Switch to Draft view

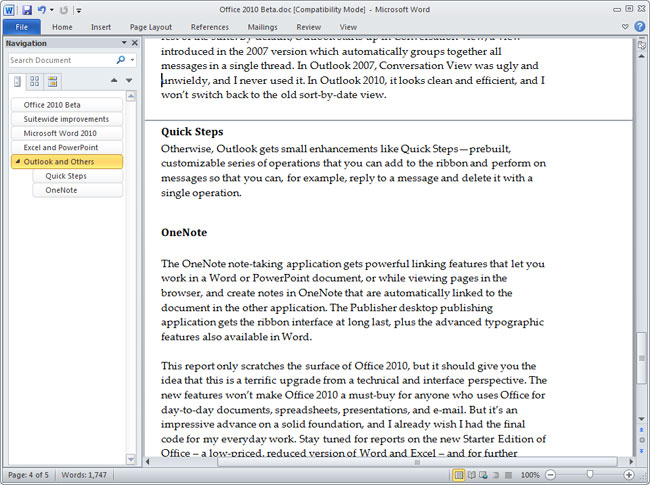(x=509, y=475)
